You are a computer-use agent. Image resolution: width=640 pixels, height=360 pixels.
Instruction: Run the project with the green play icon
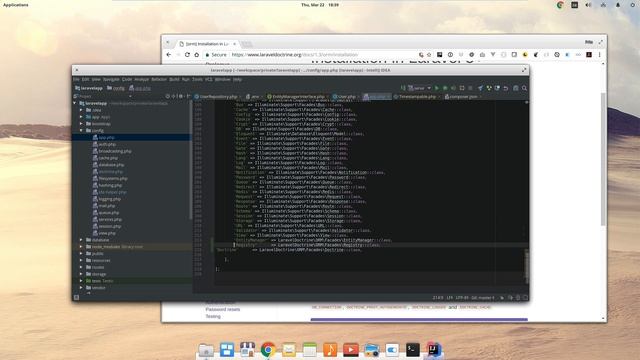point(437,88)
